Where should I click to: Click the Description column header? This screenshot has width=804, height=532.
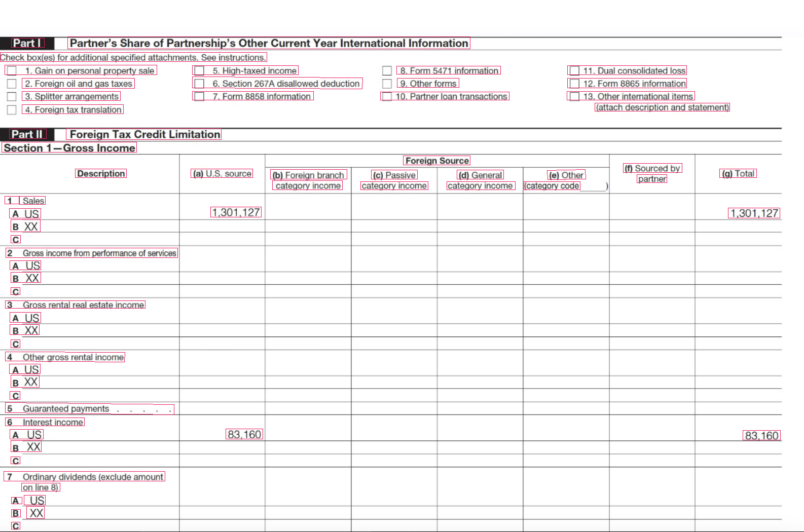[101, 173]
